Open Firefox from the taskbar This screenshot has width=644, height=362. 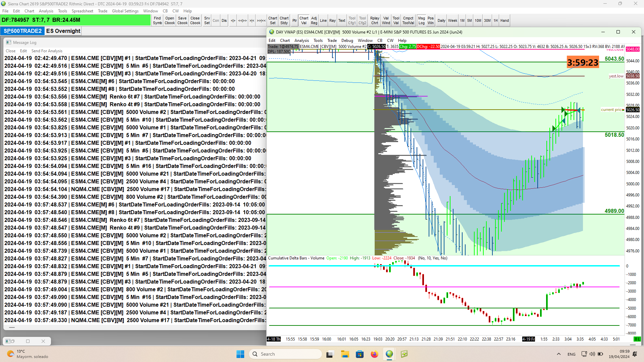coord(374,354)
